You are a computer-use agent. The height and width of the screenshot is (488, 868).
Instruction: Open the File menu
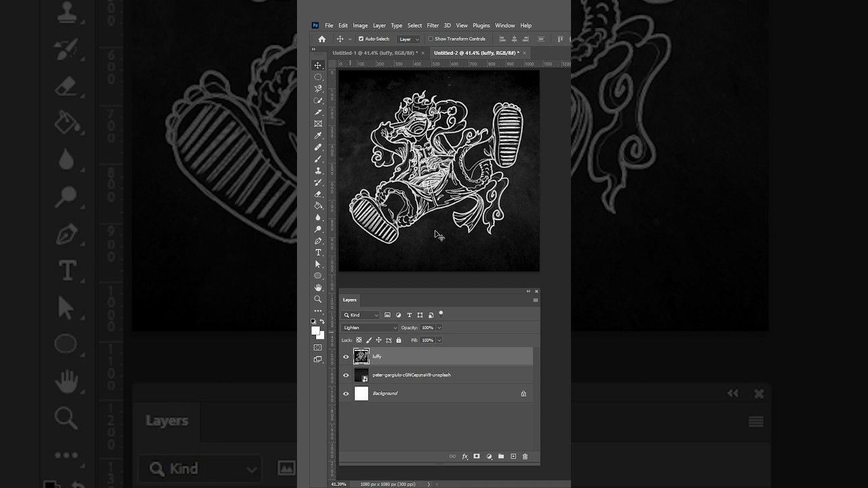329,26
